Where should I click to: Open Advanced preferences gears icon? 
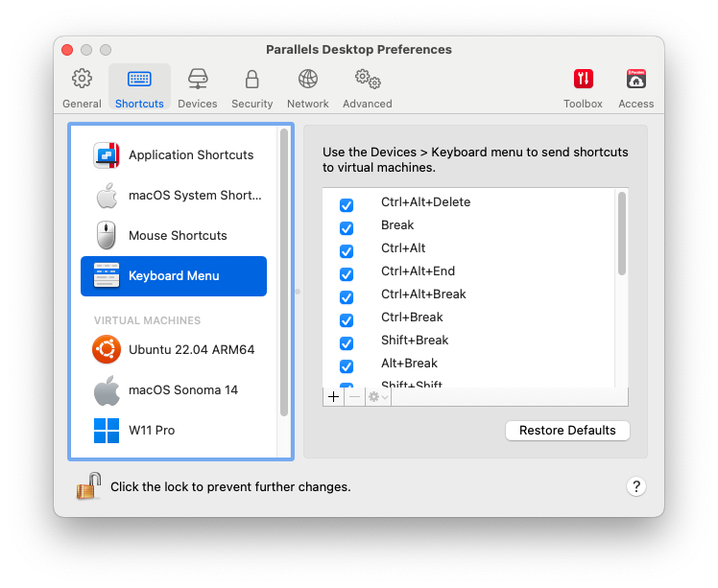click(367, 87)
